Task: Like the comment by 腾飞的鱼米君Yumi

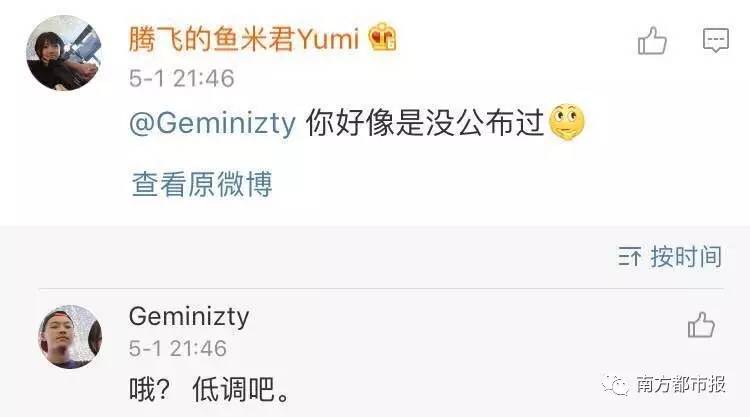Action: 652,40
